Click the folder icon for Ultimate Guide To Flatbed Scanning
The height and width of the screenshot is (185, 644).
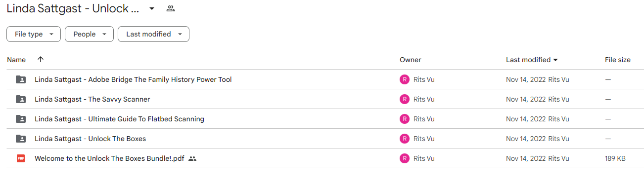pyautogui.click(x=20, y=119)
